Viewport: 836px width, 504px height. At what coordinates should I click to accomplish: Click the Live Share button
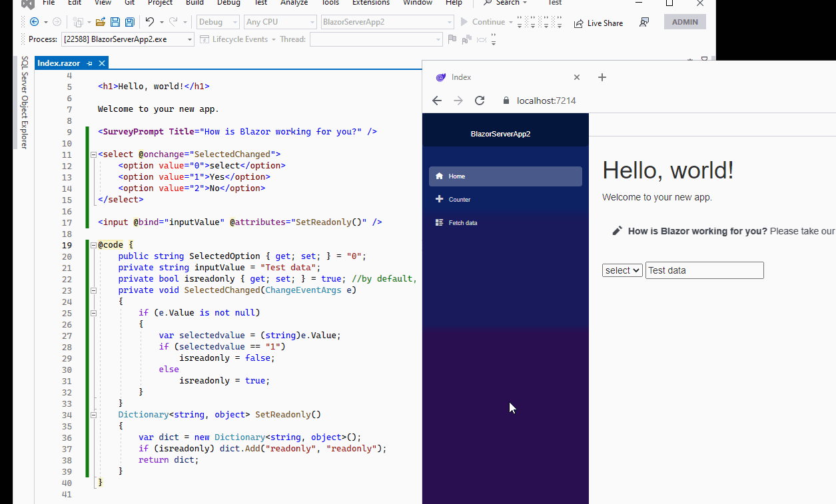click(x=598, y=23)
